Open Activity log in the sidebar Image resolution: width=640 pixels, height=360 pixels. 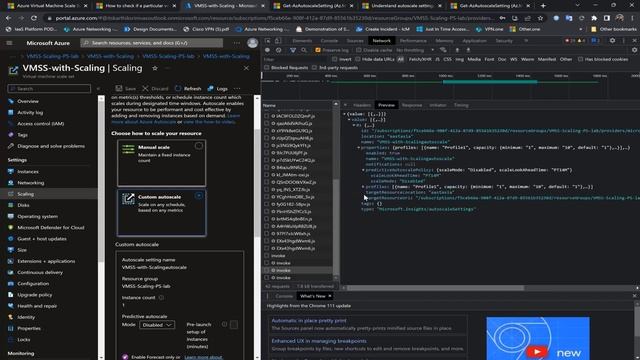tap(30, 112)
